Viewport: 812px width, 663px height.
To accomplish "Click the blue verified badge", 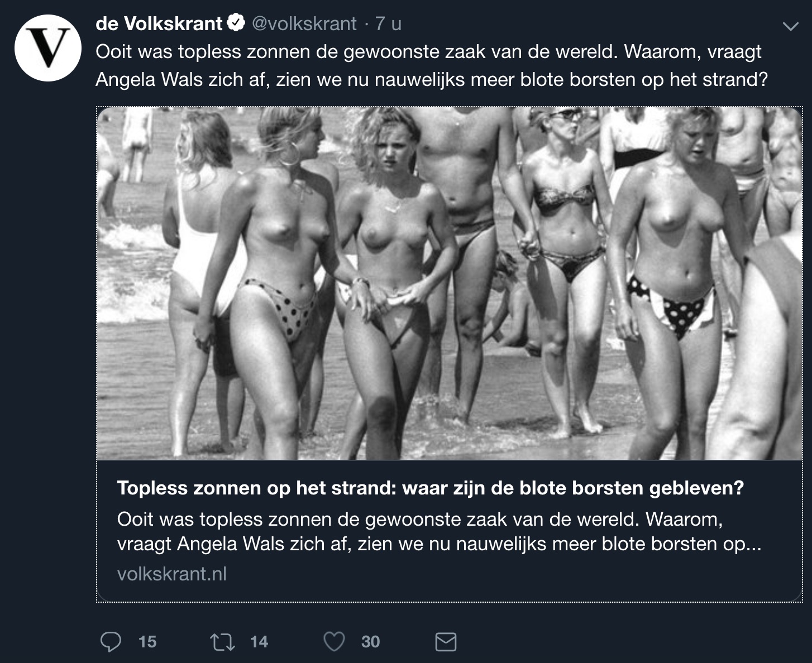I will coord(236,23).
